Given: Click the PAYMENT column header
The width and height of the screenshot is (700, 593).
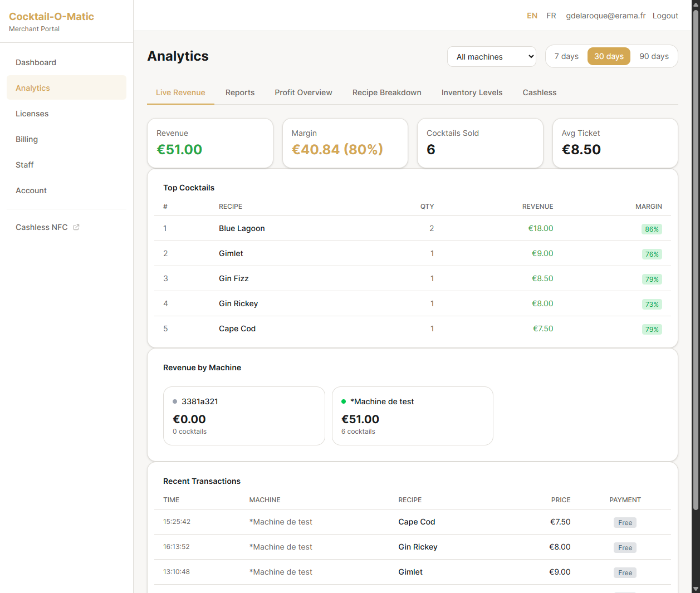Looking at the screenshot, I should coord(625,500).
